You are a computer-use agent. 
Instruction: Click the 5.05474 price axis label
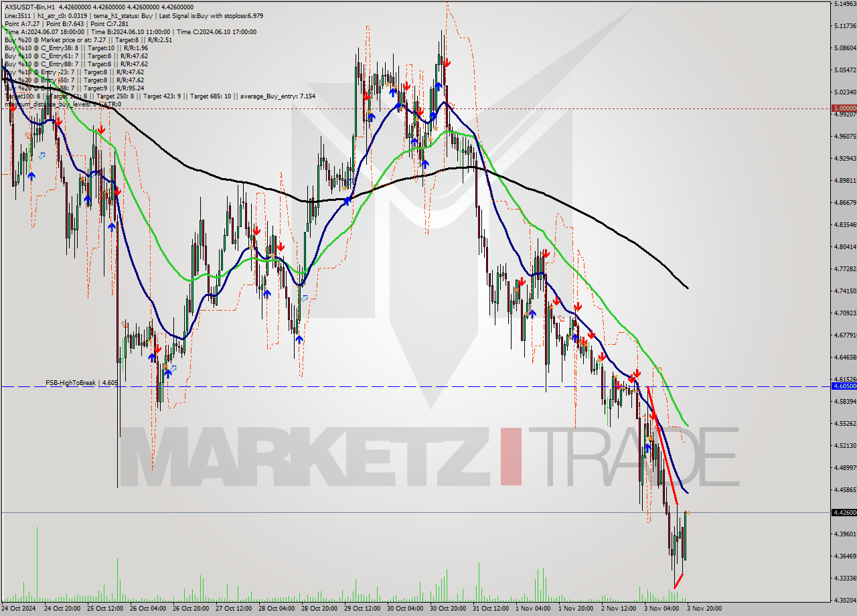coord(845,70)
